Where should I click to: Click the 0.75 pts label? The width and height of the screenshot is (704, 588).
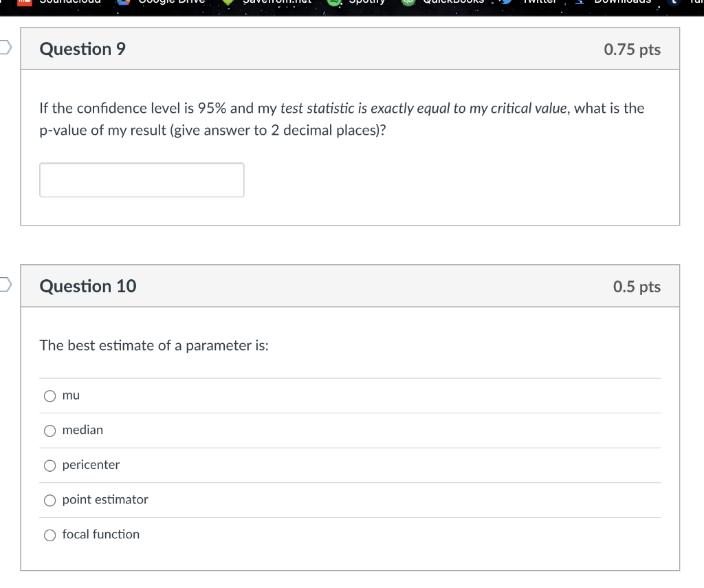[632, 50]
